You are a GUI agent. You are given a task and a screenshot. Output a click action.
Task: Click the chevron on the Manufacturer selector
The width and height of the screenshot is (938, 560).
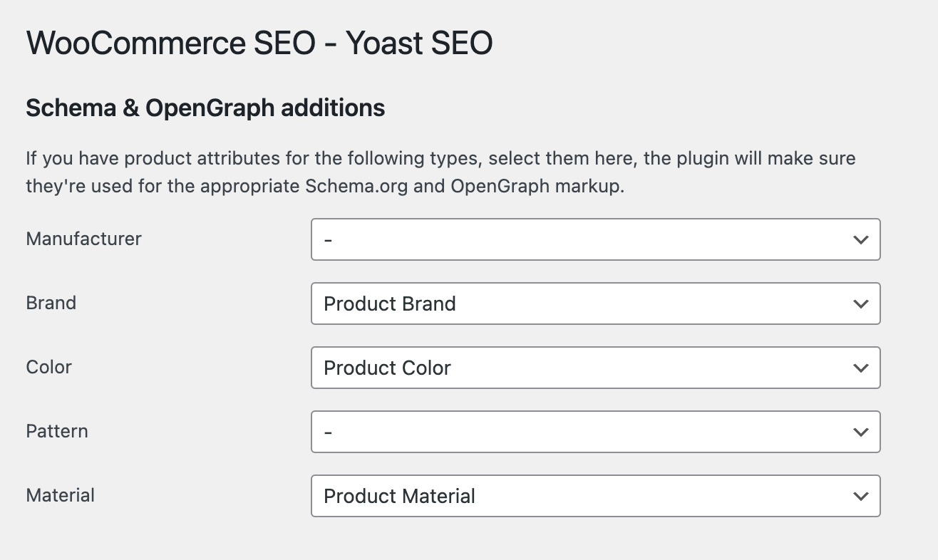[x=860, y=239]
